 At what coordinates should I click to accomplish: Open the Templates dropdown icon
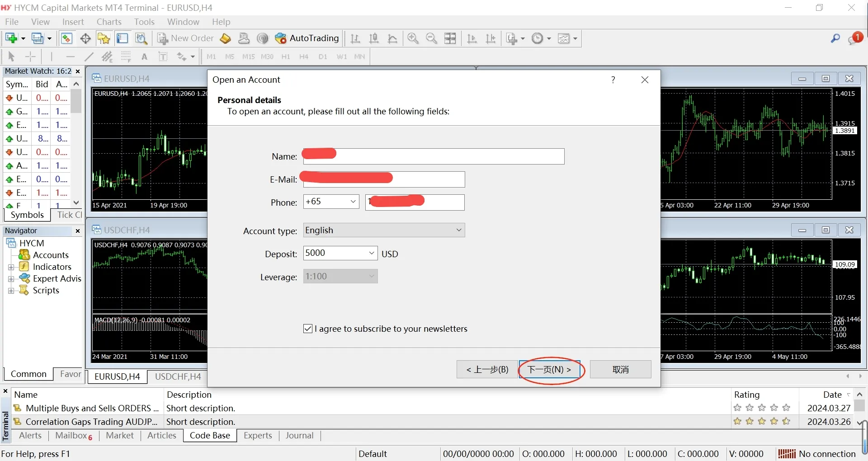pos(567,38)
